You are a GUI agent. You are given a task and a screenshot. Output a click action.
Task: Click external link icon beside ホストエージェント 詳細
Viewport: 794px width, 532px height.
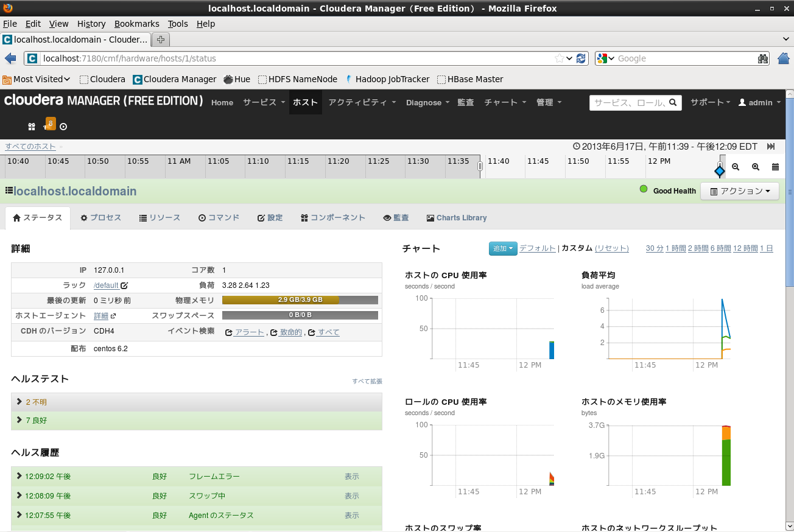tap(113, 316)
